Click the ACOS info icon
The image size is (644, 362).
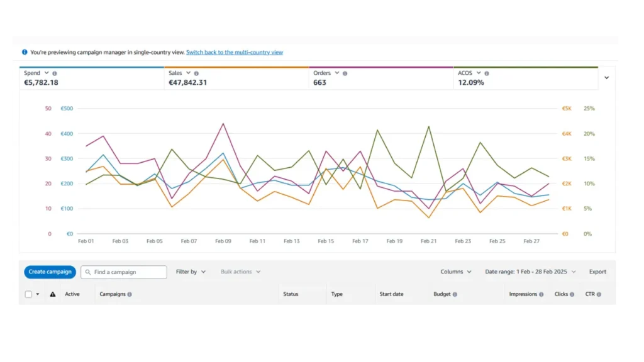pos(487,74)
